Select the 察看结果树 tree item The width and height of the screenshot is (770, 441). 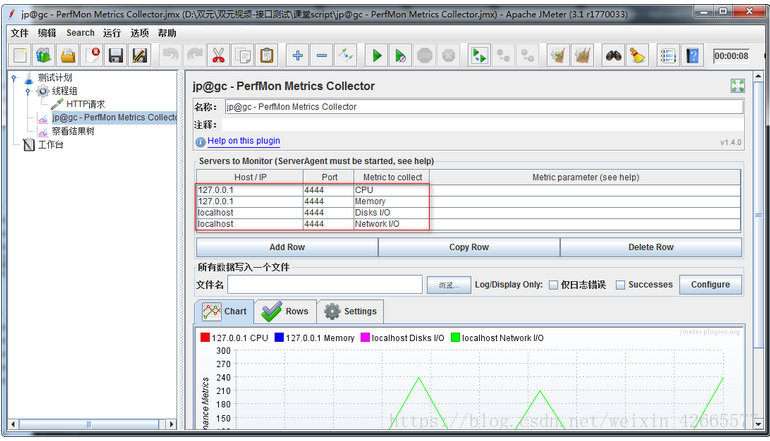click(x=73, y=131)
